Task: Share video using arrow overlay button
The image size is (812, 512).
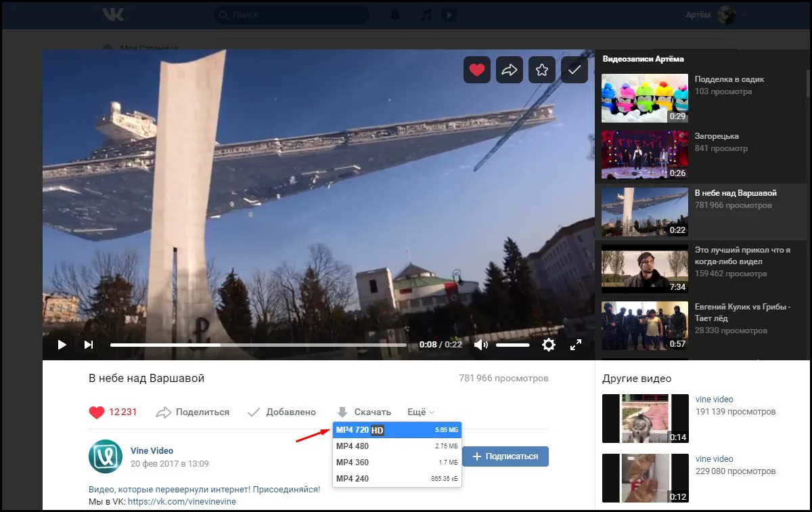Action: coord(510,70)
